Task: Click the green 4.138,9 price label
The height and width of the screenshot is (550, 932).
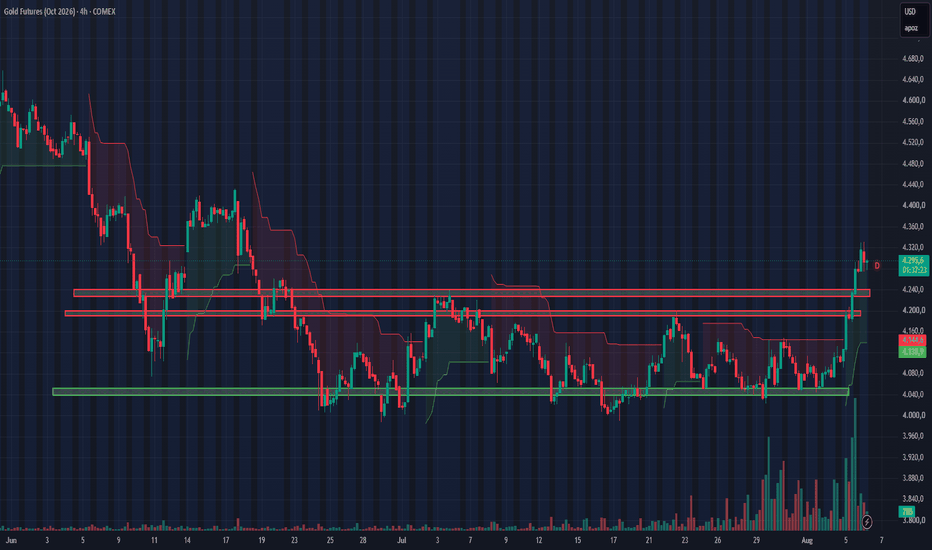Action: pyautogui.click(x=913, y=351)
